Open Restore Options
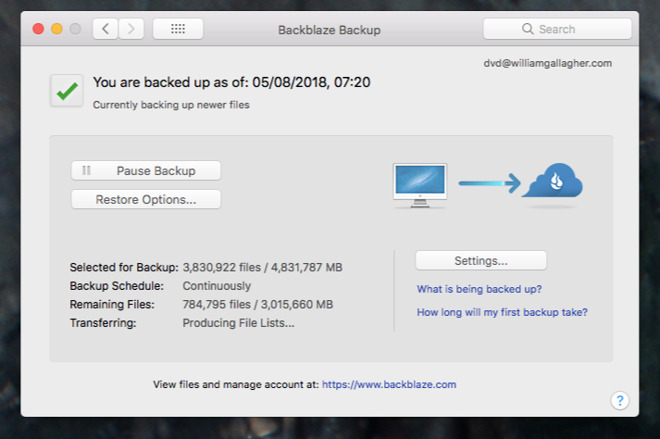Image resolution: width=660 pixels, height=439 pixels. [146, 199]
